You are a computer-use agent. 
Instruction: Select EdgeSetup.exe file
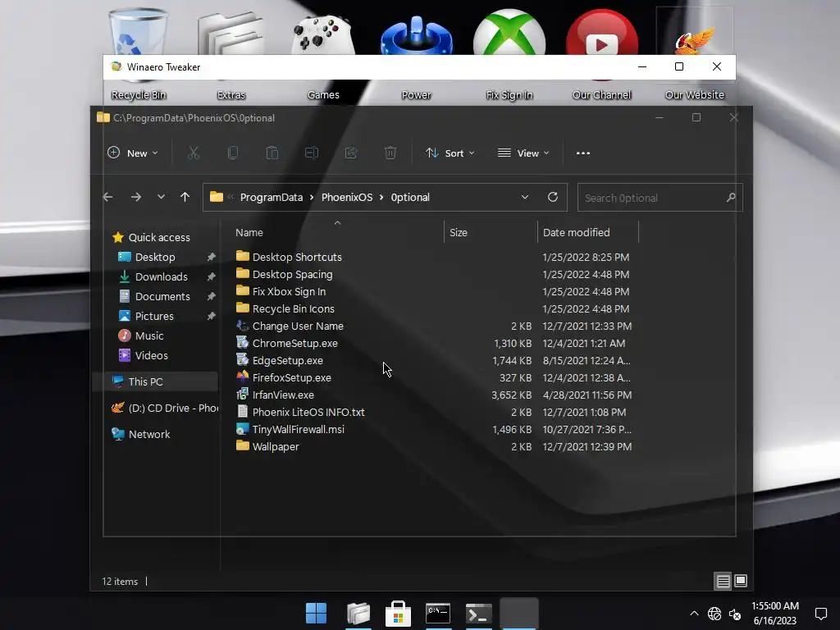(280, 360)
